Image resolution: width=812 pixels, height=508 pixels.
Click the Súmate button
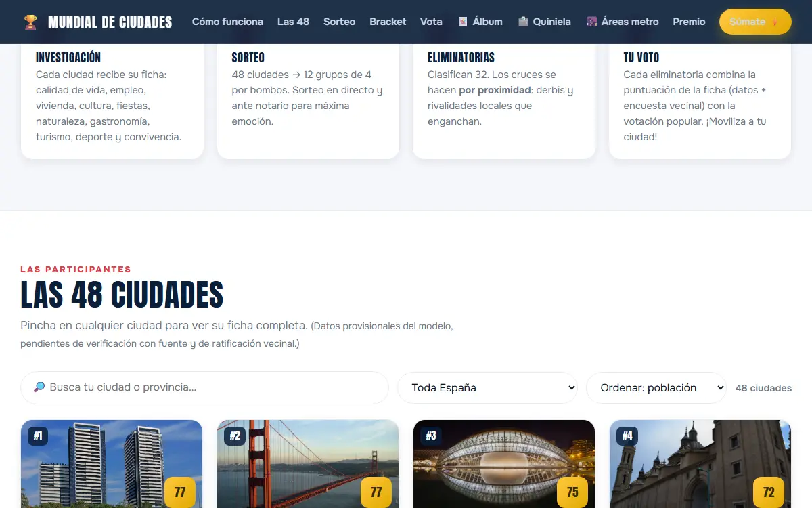coord(755,22)
